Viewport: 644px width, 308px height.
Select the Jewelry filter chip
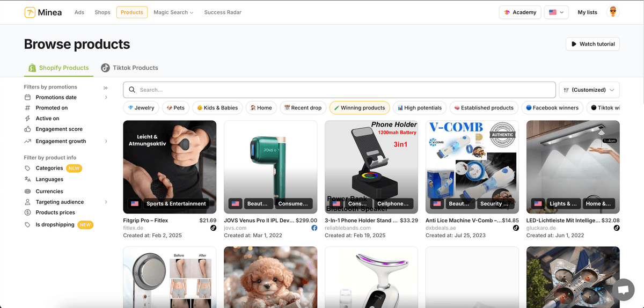click(x=141, y=108)
